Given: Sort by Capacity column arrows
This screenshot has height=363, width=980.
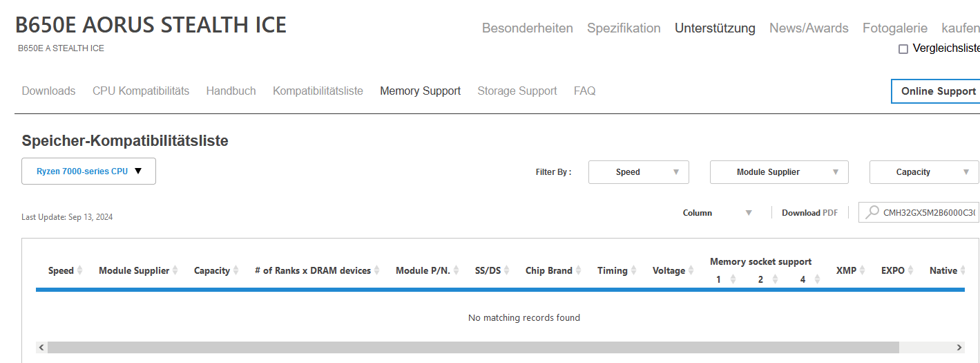Looking at the screenshot, I should click(x=236, y=270).
